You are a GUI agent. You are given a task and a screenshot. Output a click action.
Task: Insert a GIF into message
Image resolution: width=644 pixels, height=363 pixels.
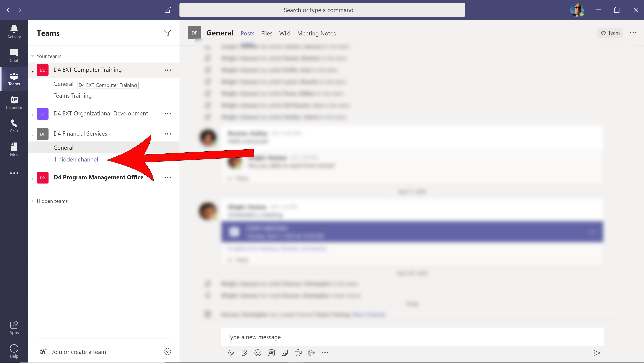271,353
